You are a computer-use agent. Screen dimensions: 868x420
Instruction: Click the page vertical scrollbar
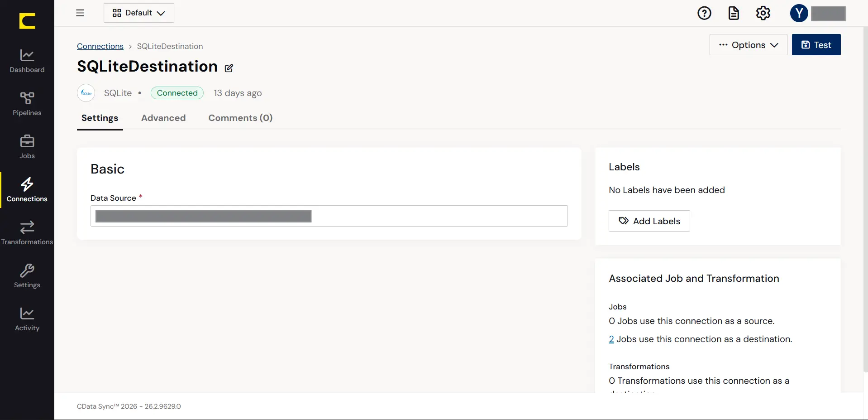point(865,199)
